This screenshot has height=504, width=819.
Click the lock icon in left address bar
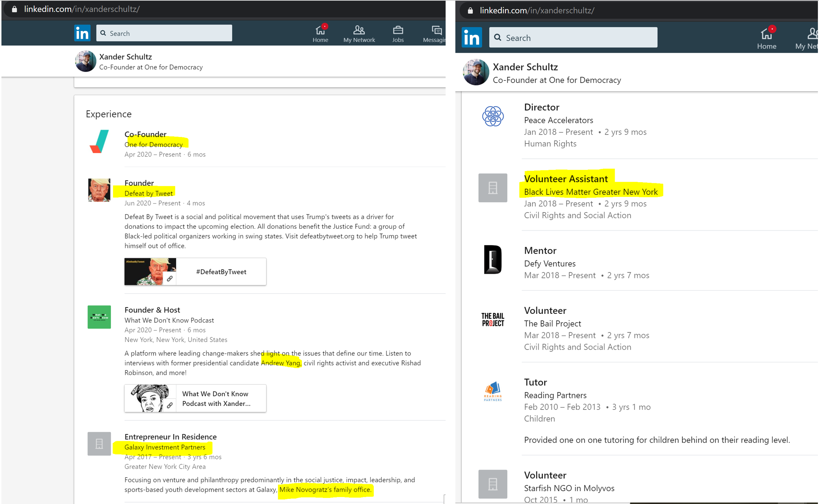tap(14, 9)
